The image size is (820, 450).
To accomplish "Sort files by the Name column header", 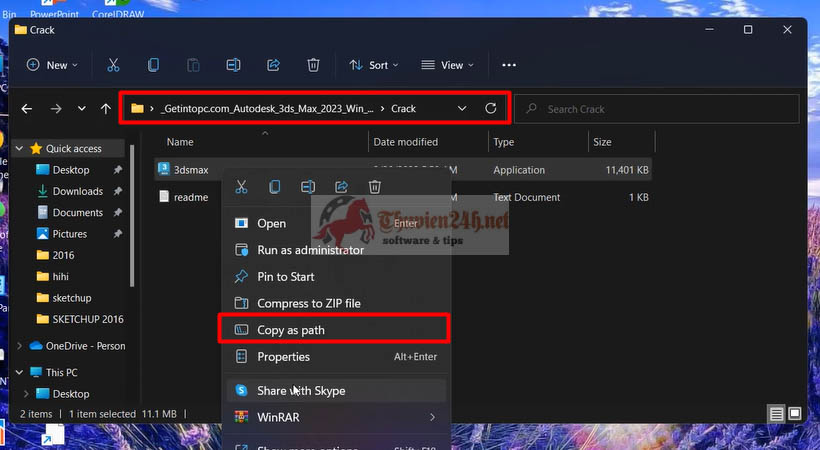I will 180,142.
